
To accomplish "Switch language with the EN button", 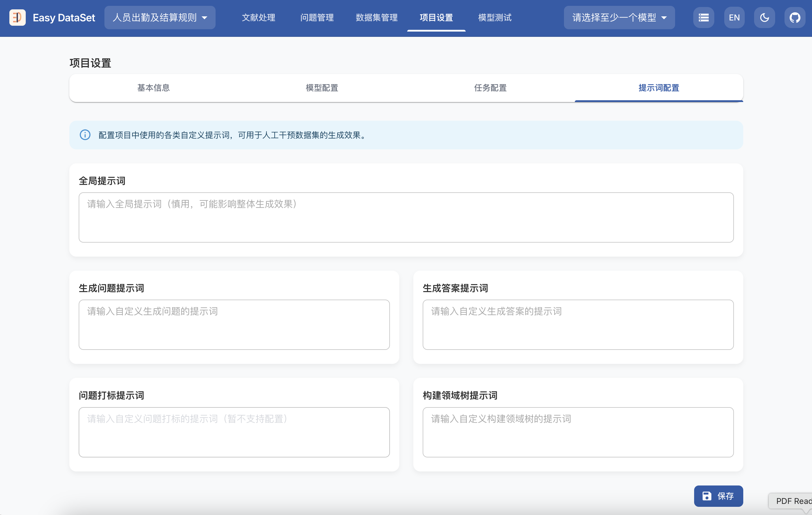I will point(734,18).
